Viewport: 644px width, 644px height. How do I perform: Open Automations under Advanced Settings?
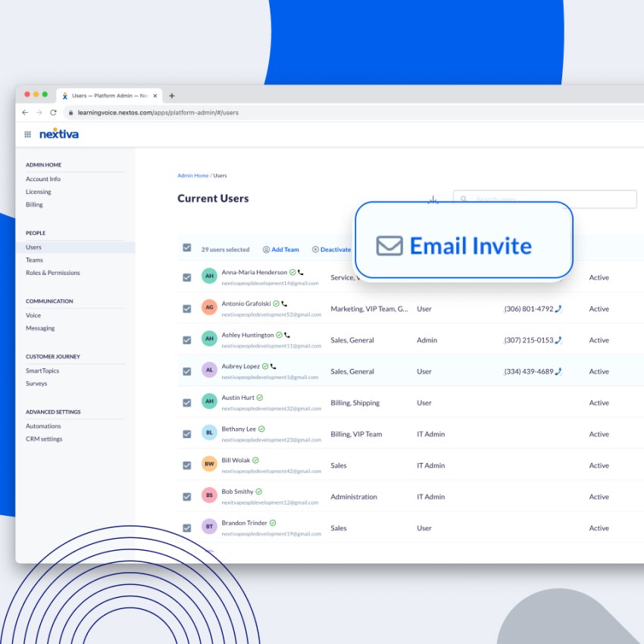point(43,427)
